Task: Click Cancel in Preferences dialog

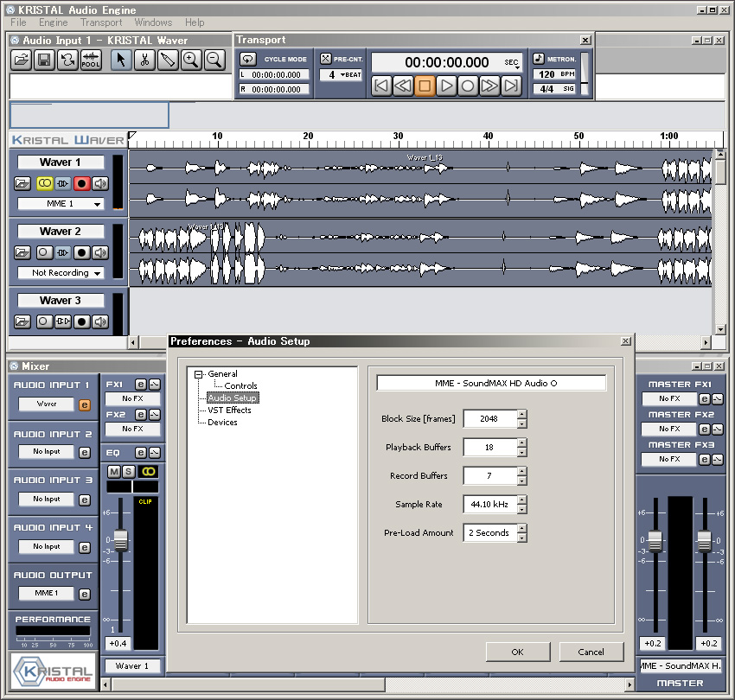Action: 591,652
